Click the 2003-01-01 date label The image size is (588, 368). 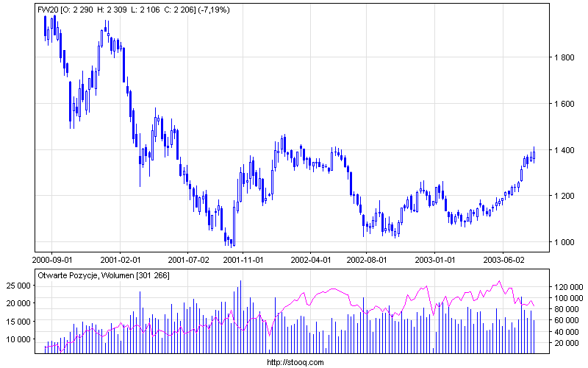(x=434, y=260)
